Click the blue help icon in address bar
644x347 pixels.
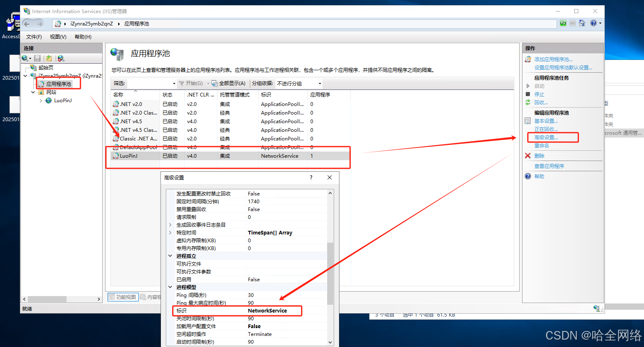[594, 23]
